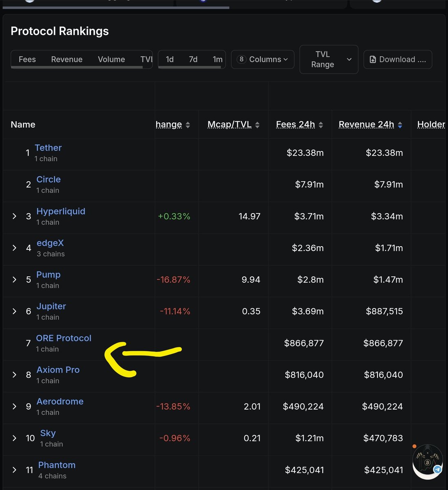Click Jupiter's -11.14% change value

tap(175, 311)
